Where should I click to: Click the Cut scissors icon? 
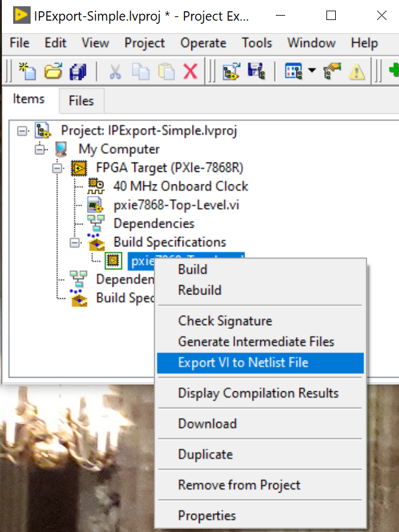pos(115,72)
